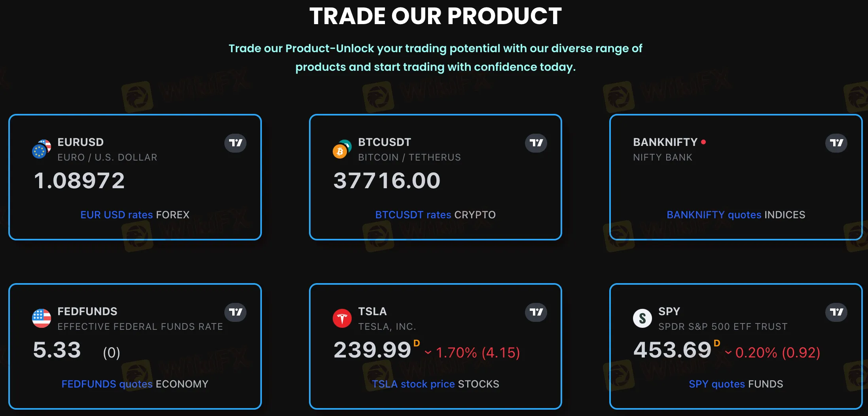Select the TradingView icon on the SPY card
Image resolution: width=868 pixels, height=416 pixels.
836,312
